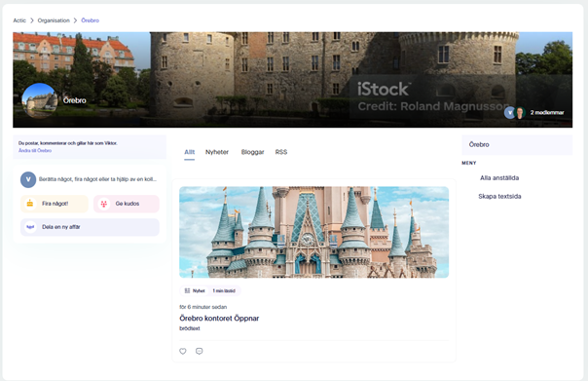Click the brödtext post excerpt
This screenshot has height=381, width=588.
190,328
